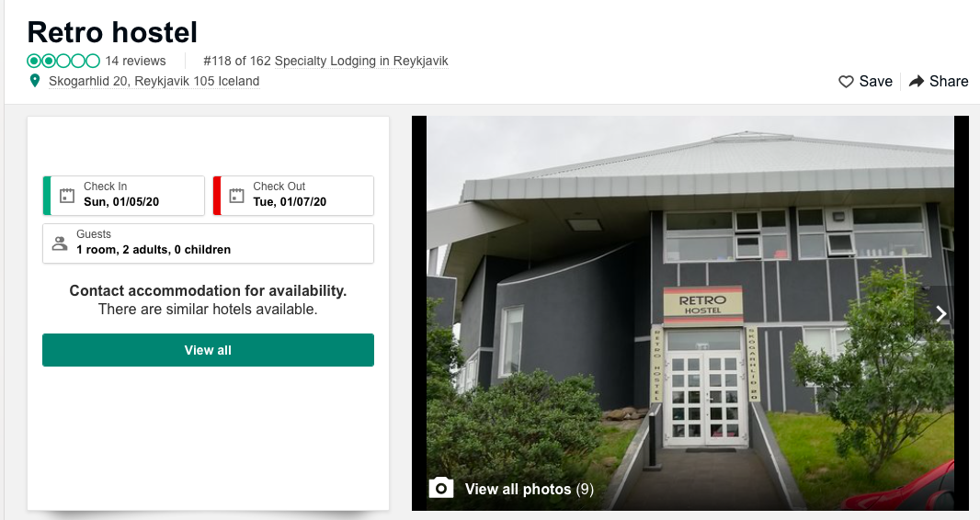Screen dimensions: 980x520
Task: Click the camera icon on the photo
Action: click(440, 488)
